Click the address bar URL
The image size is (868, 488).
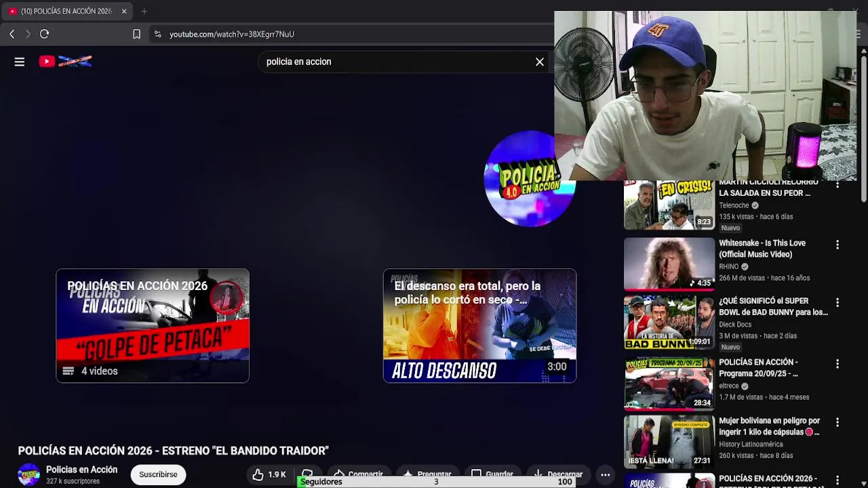232,34
